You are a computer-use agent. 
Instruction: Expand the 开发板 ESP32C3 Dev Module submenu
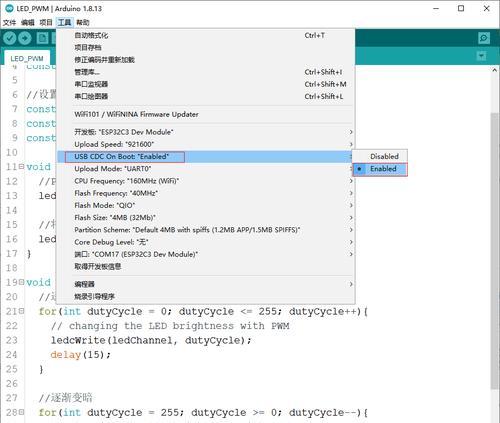tap(205, 132)
